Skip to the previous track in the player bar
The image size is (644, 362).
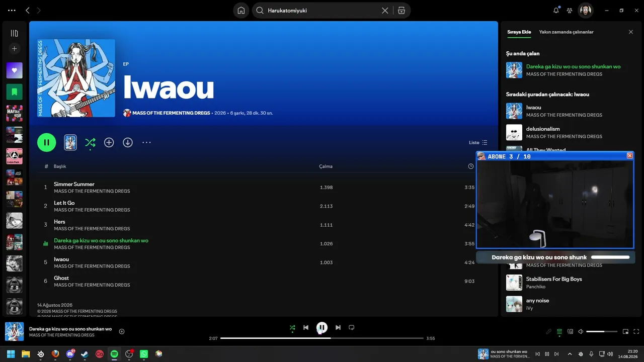pos(306,327)
